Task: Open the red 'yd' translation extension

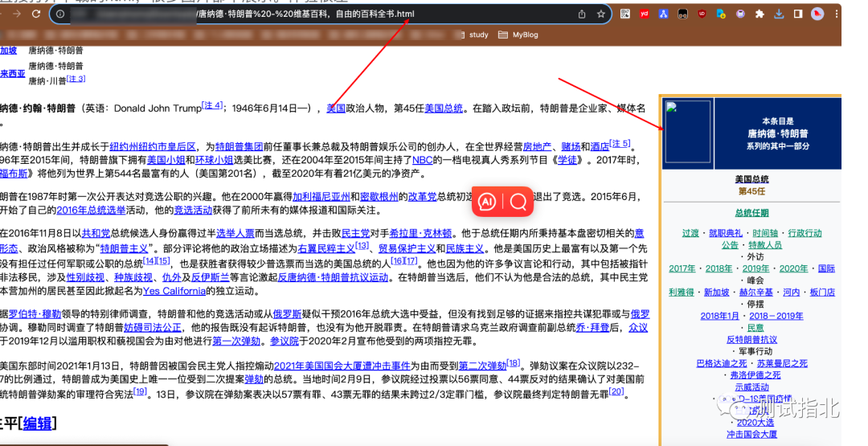Action: (x=644, y=14)
